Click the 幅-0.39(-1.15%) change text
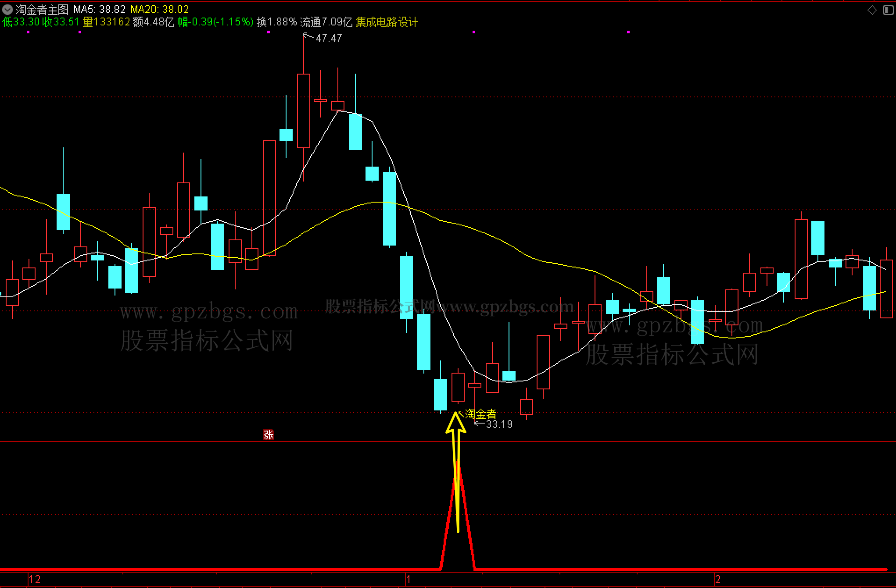The image size is (896, 588). click(215, 22)
